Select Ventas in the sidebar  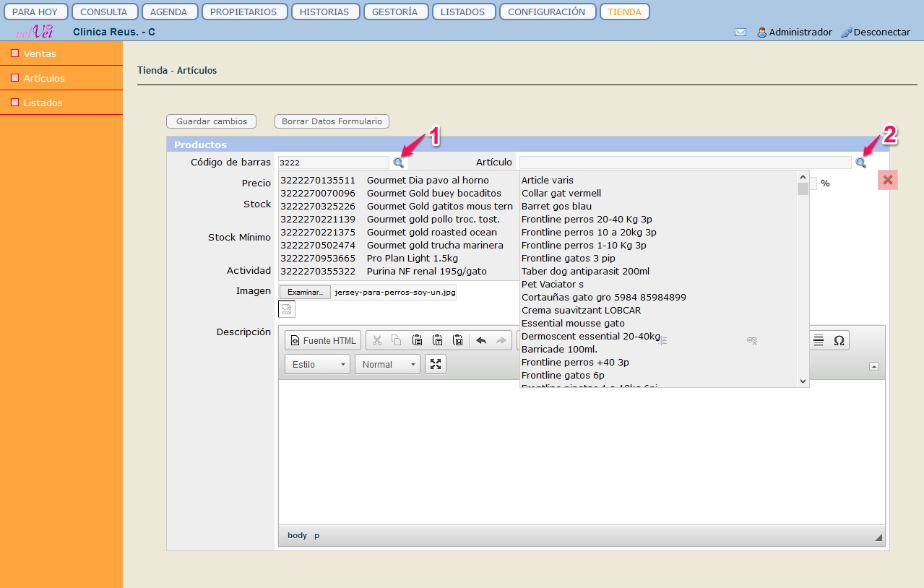coord(40,53)
